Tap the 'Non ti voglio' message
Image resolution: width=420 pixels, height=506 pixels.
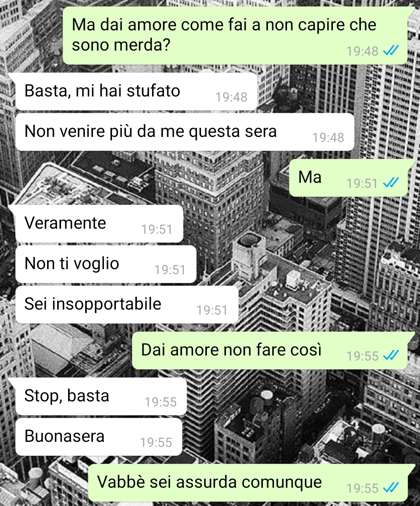click(x=106, y=264)
